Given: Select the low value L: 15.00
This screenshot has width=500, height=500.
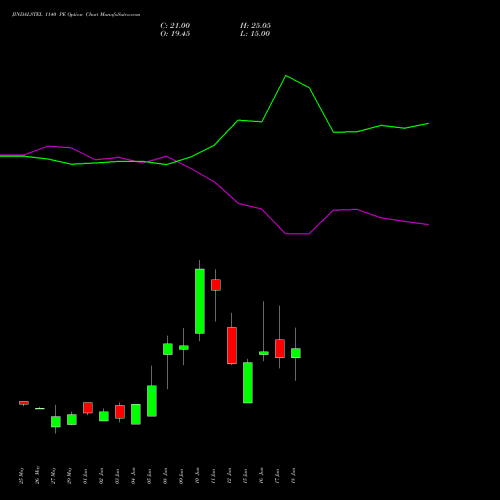Looking at the screenshot, I should coord(255,34).
